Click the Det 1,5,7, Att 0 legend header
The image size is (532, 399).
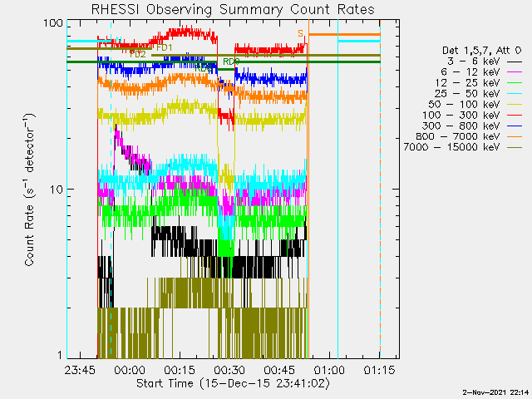coord(481,51)
